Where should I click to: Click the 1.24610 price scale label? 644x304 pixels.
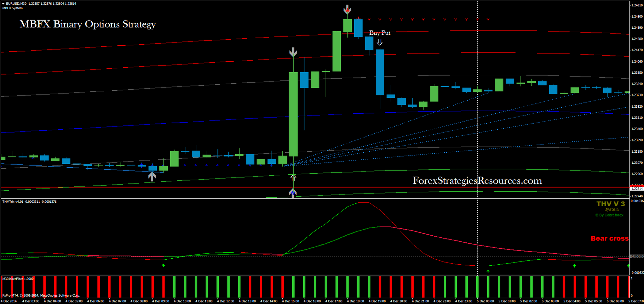point(637,5)
